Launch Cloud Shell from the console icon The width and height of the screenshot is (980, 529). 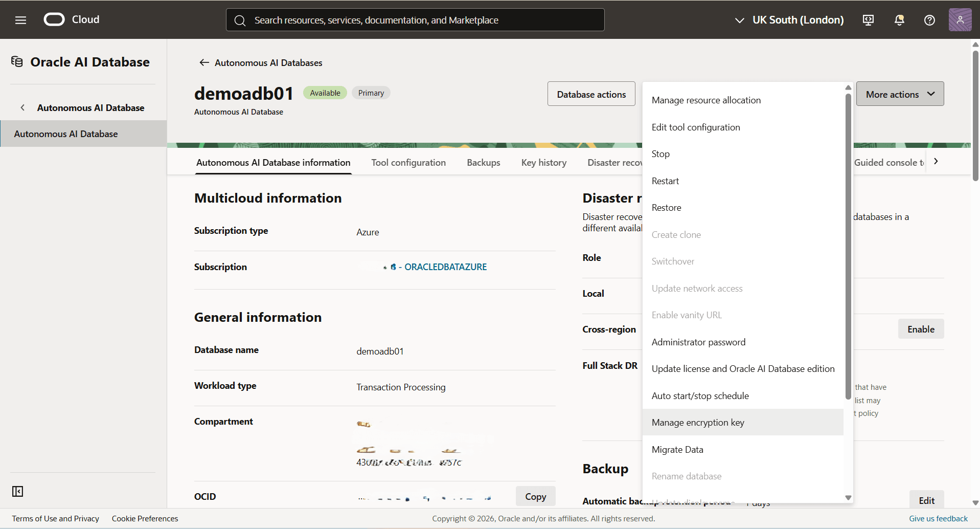868,20
